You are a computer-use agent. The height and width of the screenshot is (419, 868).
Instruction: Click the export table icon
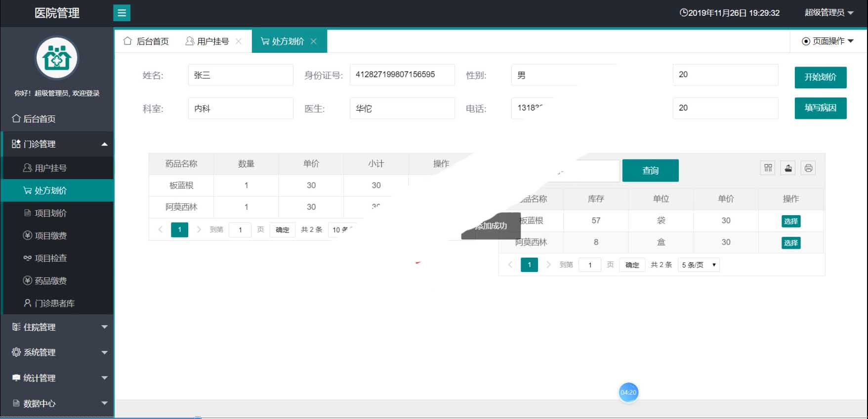point(788,168)
